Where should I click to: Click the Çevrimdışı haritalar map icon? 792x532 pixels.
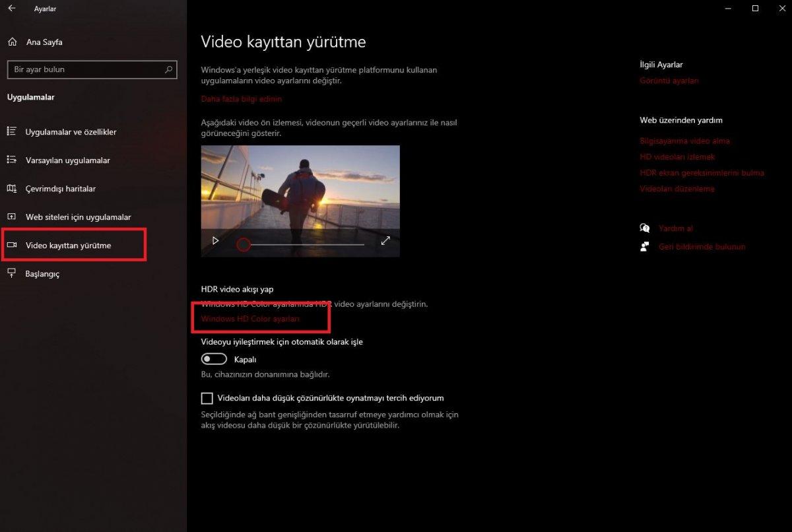click(x=13, y=189)
